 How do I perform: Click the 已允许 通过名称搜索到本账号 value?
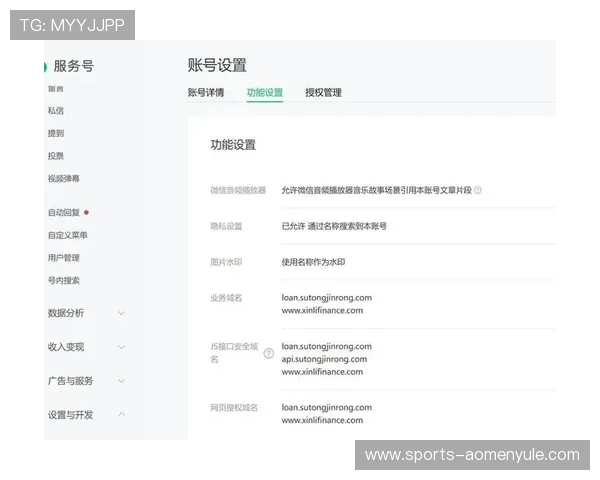[334, 226]
